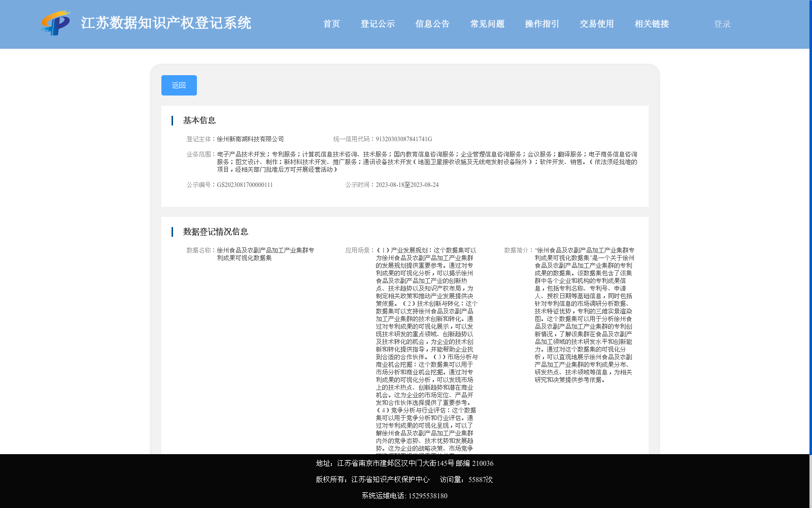Open the 信息公告 menu item
This screenshot has width=812, height=508.
coord(432,24)
